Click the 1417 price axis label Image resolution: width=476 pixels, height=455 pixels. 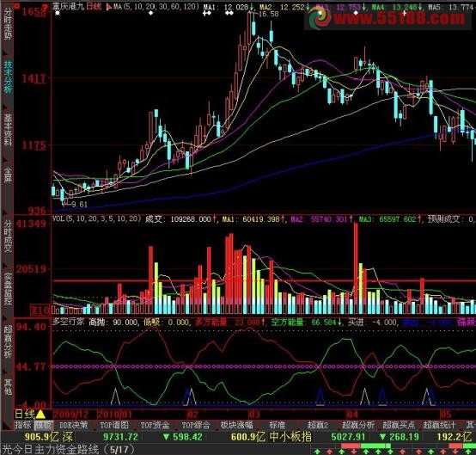[34, 78]
